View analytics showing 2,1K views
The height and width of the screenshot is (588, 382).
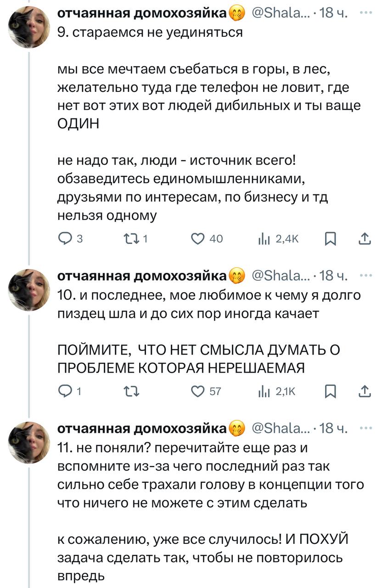pyautogui.click(x=265, y=391)
